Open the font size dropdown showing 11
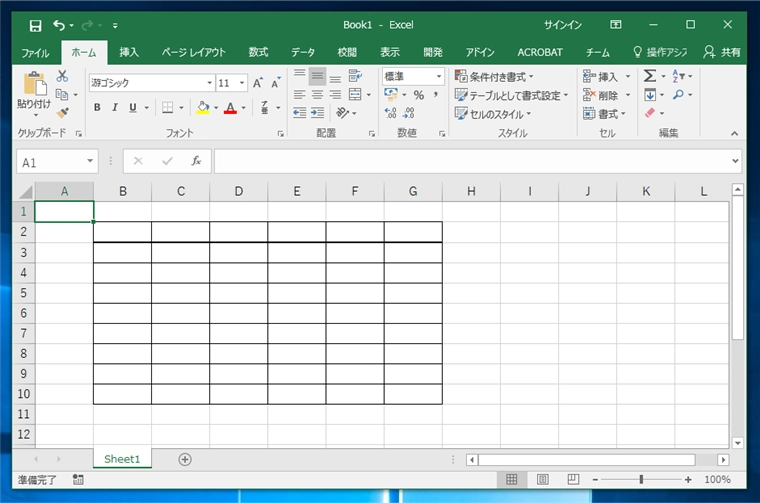Viewport: 760px width, 503px height. (242, 83)
